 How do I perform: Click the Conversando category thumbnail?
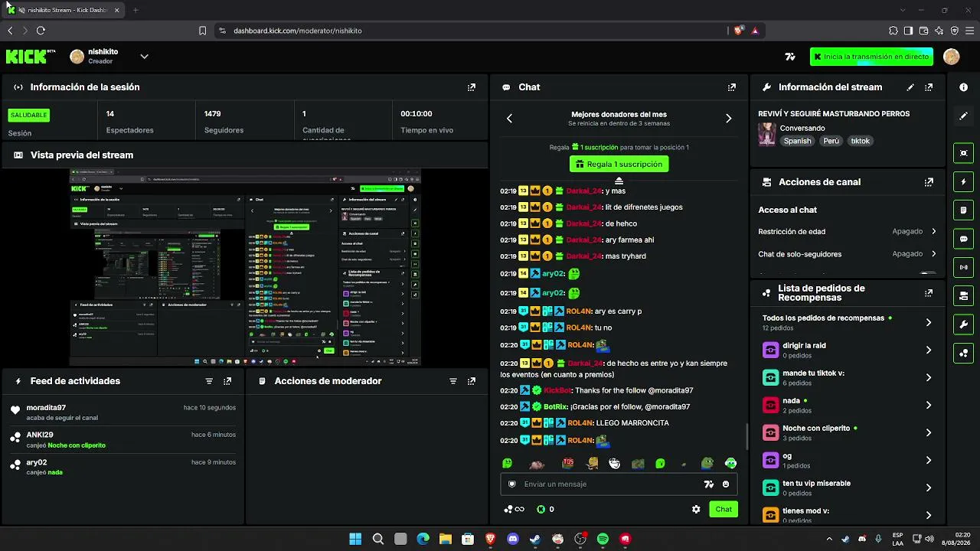point(767,134)
